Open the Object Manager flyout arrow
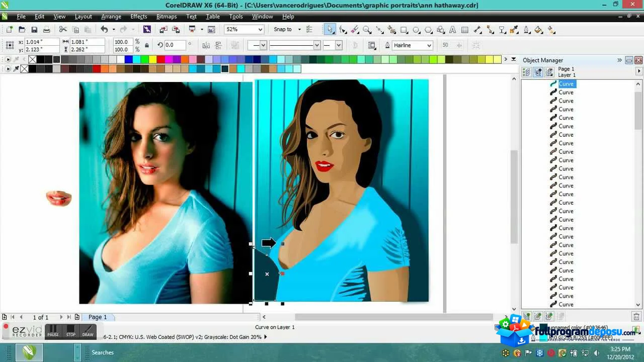644x362 pixels. pos(639,71)
